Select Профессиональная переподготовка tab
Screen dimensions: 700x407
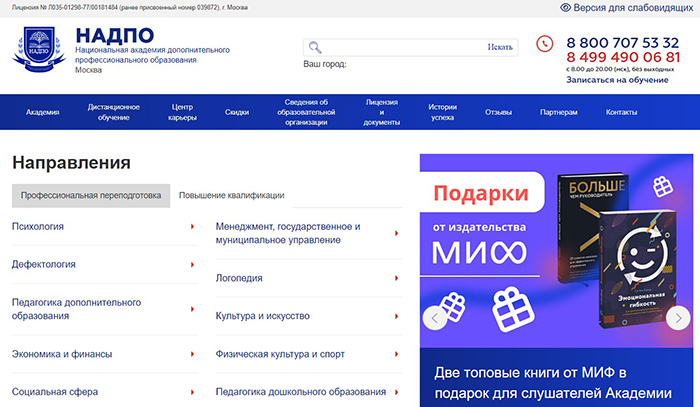91,196
